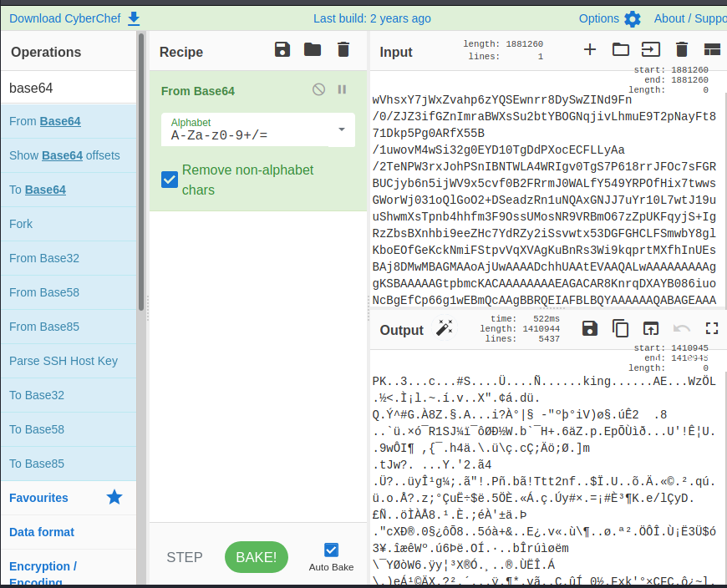Clear input and output

pyautogui.click(x=682, y=49)
